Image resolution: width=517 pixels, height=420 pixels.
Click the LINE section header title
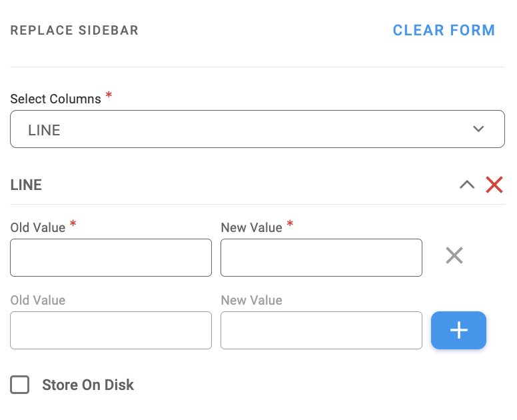[x=27, y=185]
